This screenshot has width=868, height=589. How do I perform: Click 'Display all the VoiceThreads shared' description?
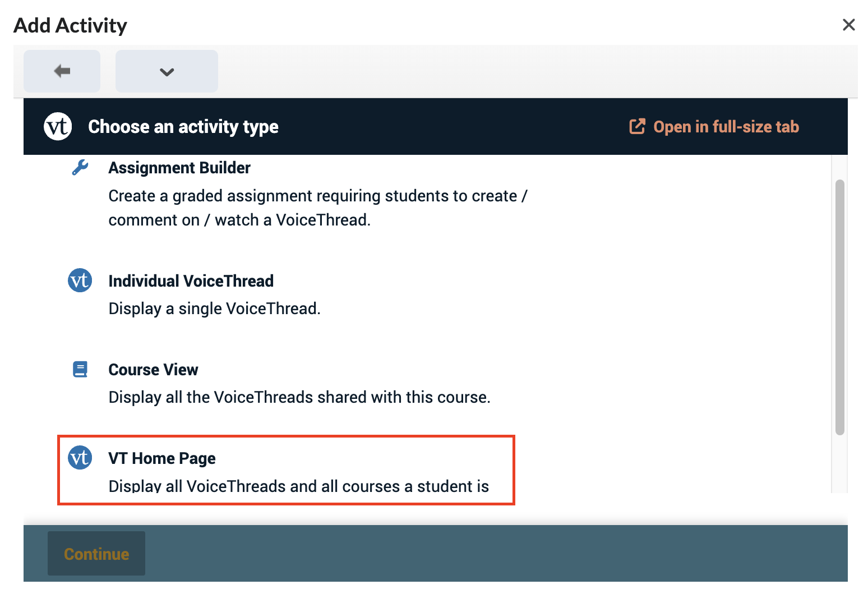299,397
